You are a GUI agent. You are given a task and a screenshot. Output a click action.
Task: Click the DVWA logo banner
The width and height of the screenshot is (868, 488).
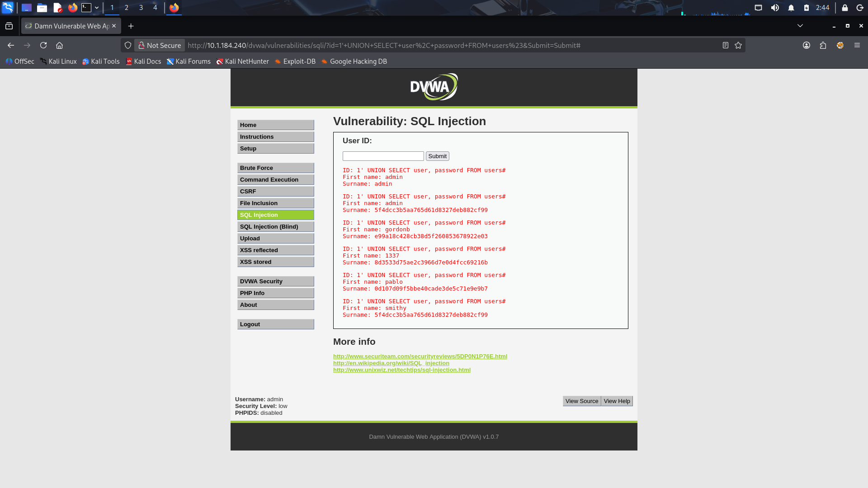[x=434, y=87]
